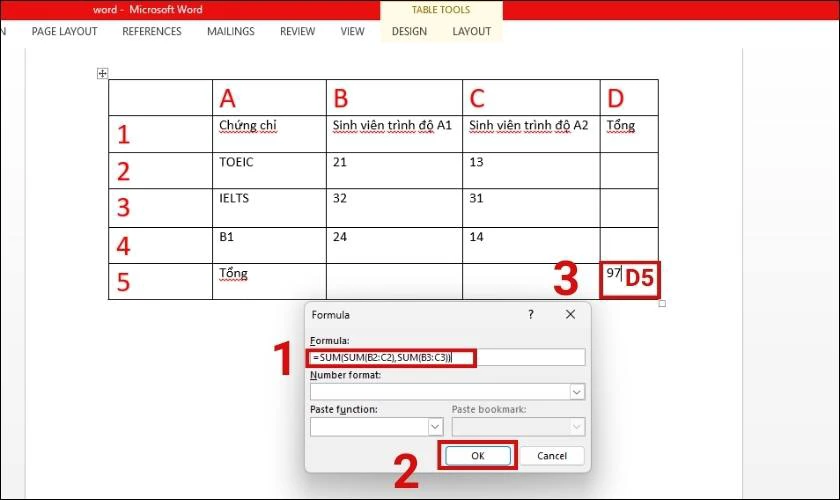Click the cell with value 14
Viewport: 840px width, 500px height.
[x=531, y=245]
